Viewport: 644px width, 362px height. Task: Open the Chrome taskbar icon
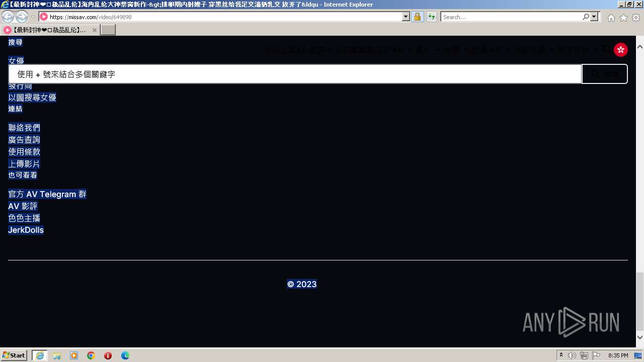pos(91,355)
